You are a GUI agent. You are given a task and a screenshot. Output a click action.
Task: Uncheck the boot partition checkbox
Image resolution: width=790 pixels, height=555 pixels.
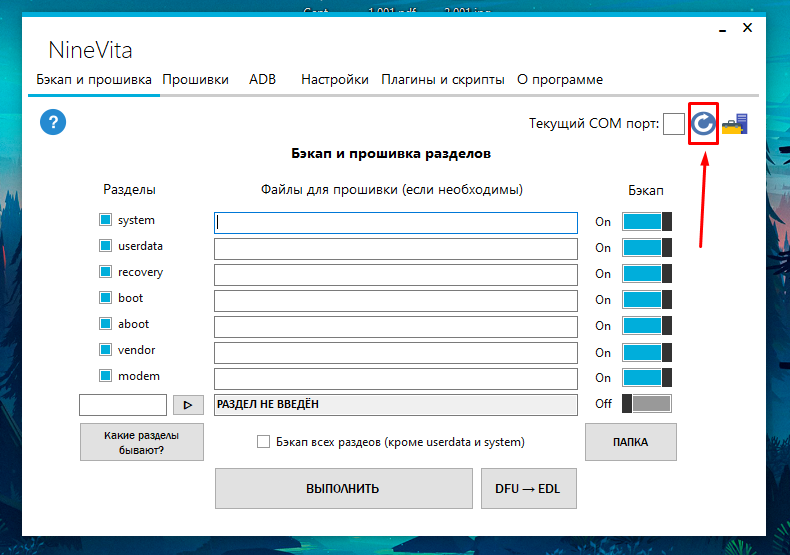coord(105,298)
